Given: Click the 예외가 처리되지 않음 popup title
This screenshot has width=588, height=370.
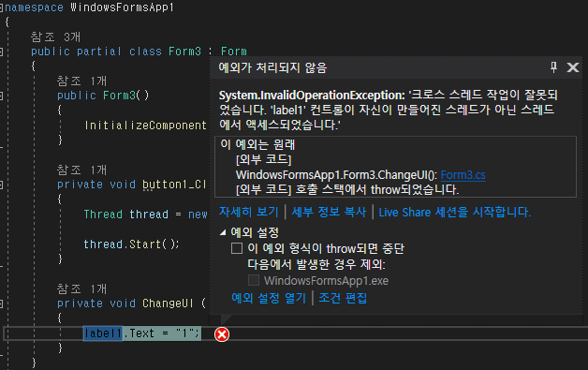Looking at the screenshot, I should [273, 68].
